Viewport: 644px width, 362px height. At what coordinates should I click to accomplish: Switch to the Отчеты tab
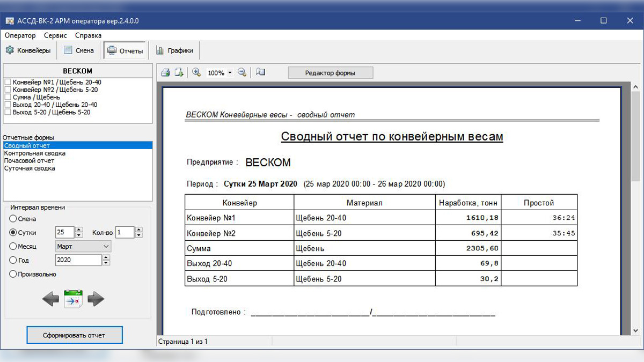point(125,51)
